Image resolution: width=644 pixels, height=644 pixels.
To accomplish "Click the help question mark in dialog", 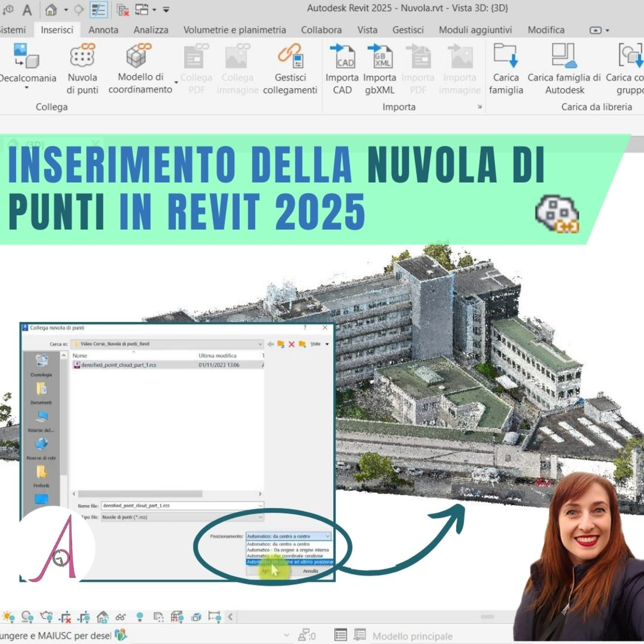I will (305, 328).
